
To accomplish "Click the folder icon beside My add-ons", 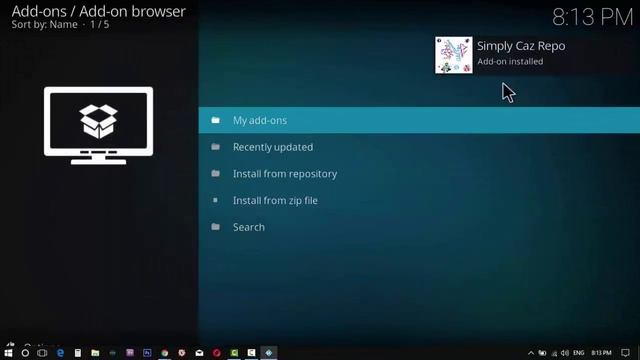I will tap(216, 120).
